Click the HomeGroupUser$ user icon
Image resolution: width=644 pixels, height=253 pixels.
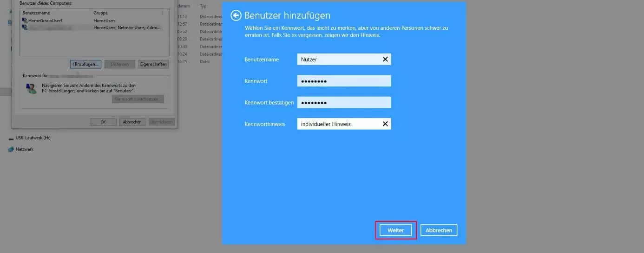[24, 21]
